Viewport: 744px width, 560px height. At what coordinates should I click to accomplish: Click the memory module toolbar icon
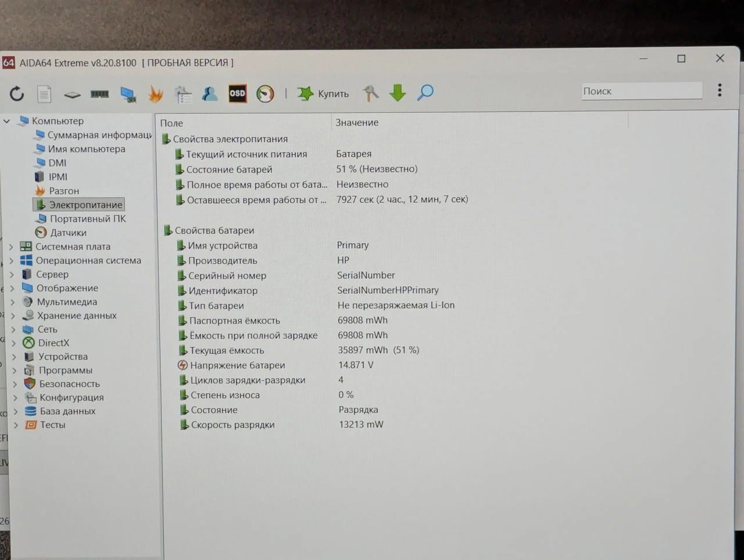pyautogui.click(x=99, y=94)
